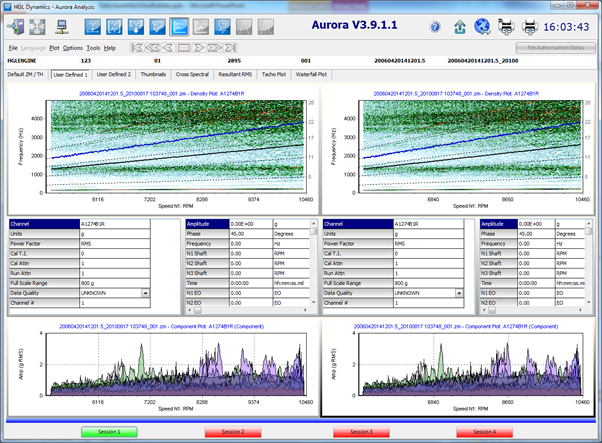Click the highlighted plot layout toolbar icon

click(181, 27)
